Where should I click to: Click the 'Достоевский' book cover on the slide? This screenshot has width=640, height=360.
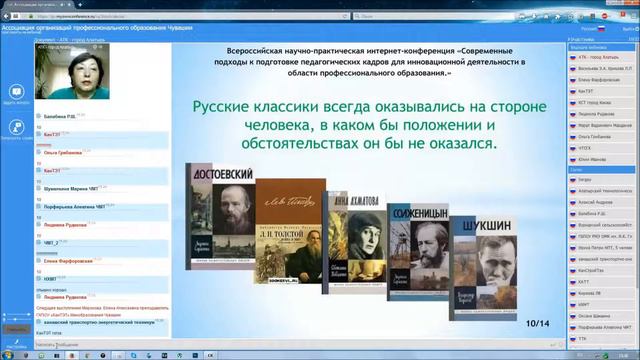pyautogui.click(x=221, y=216)
